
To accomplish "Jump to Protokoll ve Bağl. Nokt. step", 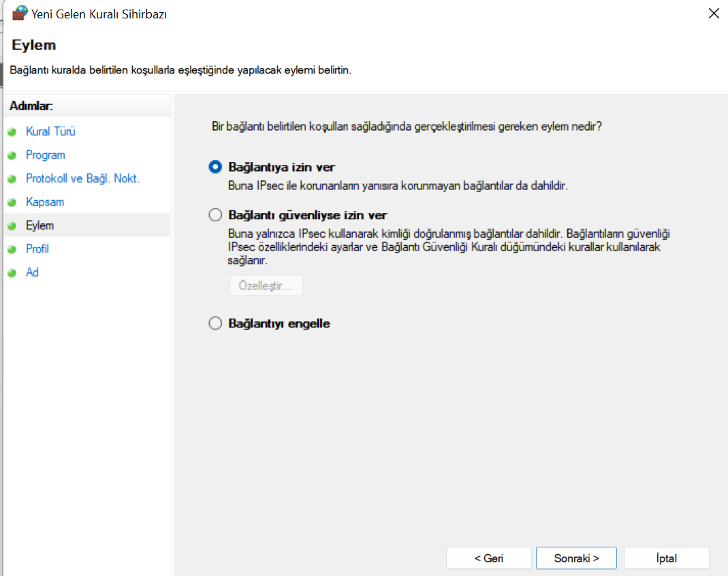I will [x=82, y=178].
